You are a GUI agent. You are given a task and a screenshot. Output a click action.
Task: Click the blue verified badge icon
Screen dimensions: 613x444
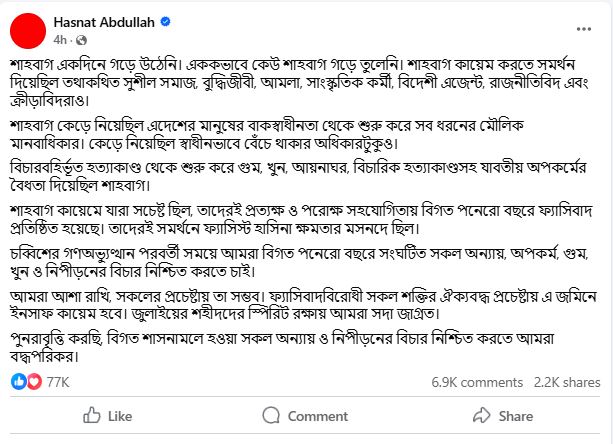(165, 22)
